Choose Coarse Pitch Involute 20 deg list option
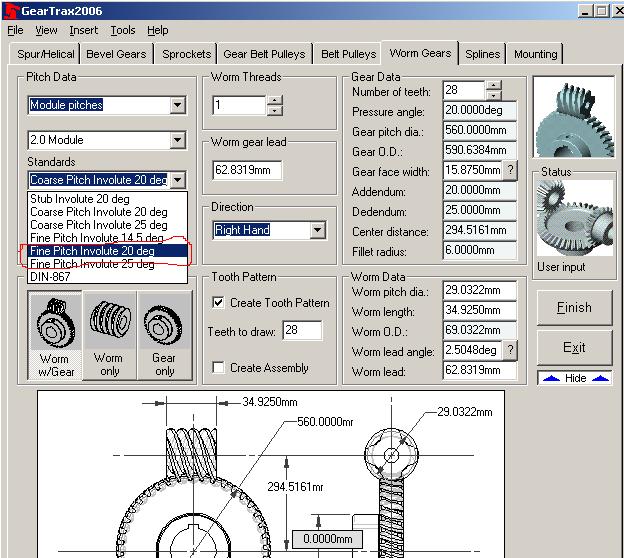This screenshot has height=558, width=624. [107, 212]
